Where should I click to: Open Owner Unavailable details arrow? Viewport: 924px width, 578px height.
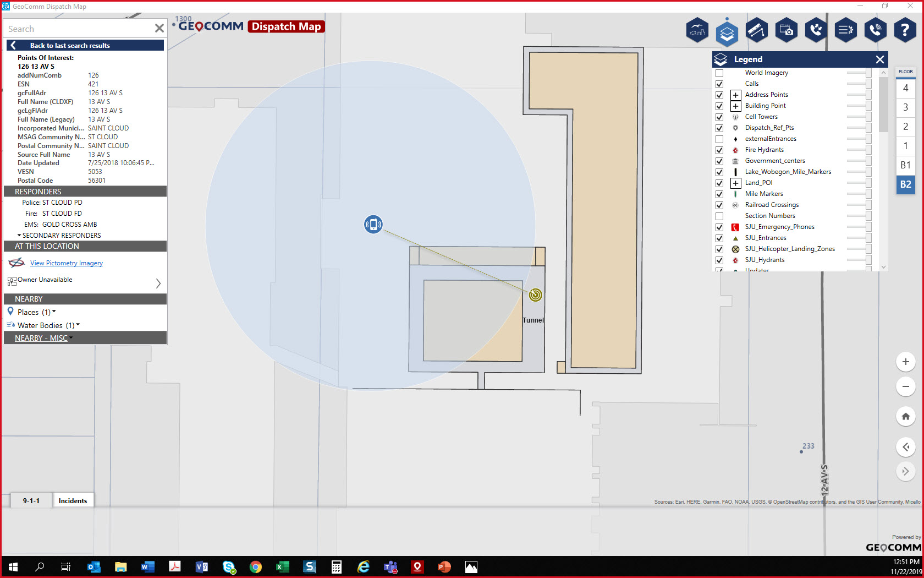(158, 283)
